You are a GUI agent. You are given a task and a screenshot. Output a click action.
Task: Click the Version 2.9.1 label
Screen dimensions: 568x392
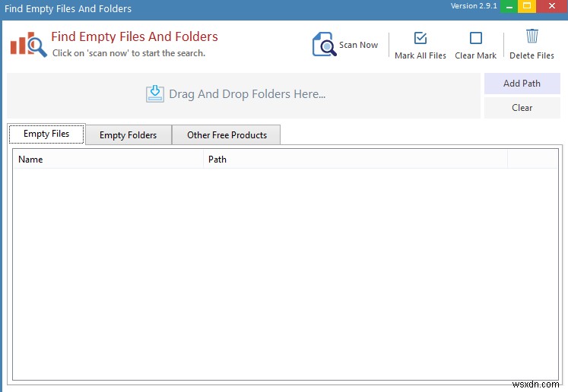474,6
